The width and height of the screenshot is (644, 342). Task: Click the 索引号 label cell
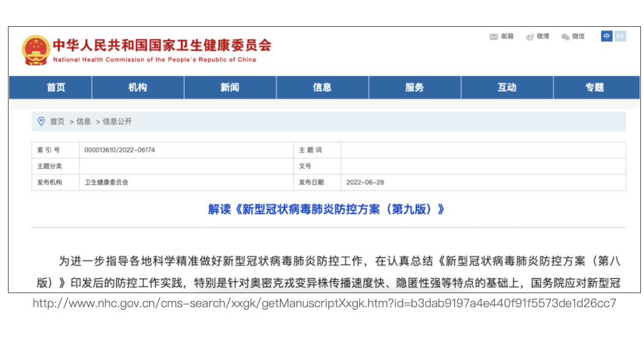coord(56,150)
